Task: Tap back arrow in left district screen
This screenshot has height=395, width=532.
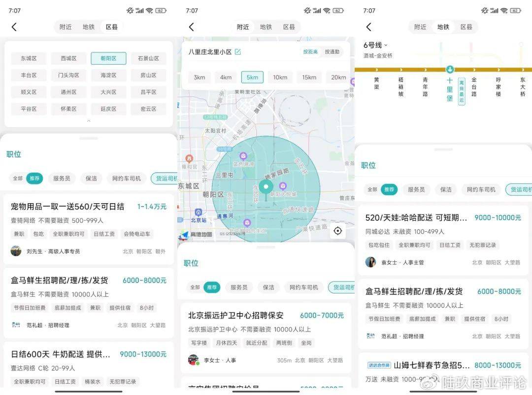Action: [x=14, y=27]
